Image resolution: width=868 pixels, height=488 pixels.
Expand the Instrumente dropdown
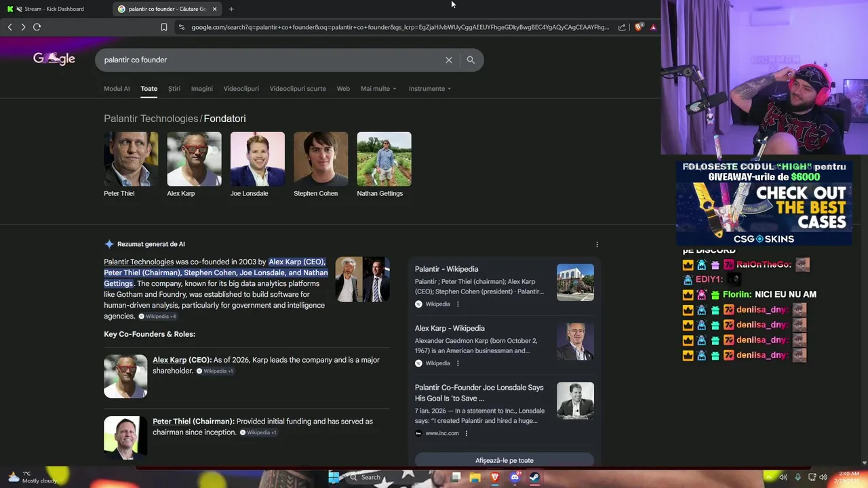[429, 89]
